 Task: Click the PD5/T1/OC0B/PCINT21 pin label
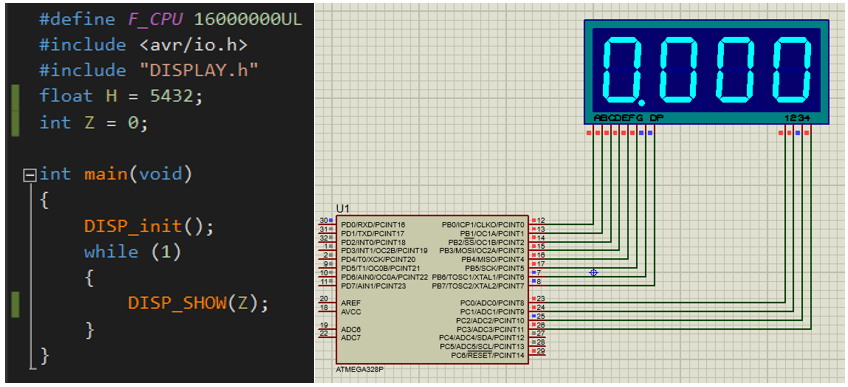coord(380,268)
